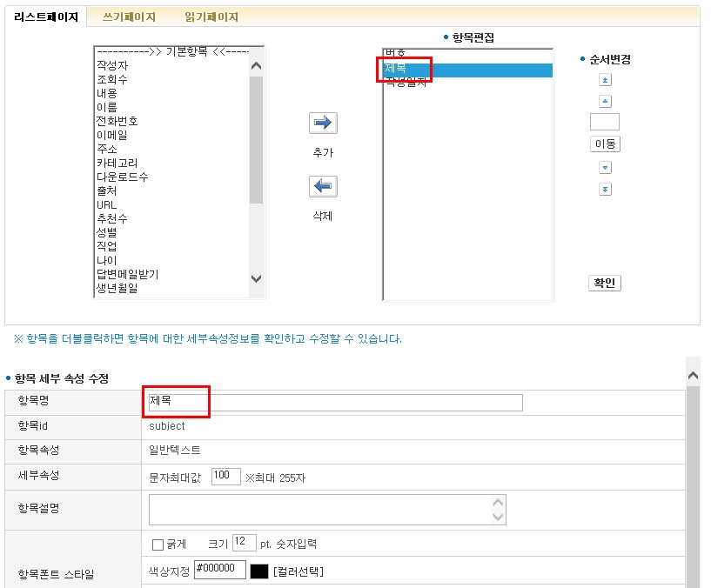The height and width of the screenshot is (588, 711).
Task: Open the 읽기페이지 tab
Action: click(x=211, y=17)
